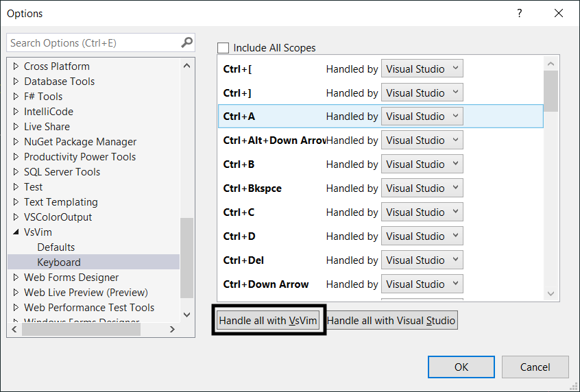Select Web Live Preview (Preview) label
The height and width of the screenshot is (392, 580).
click(86, 293)
